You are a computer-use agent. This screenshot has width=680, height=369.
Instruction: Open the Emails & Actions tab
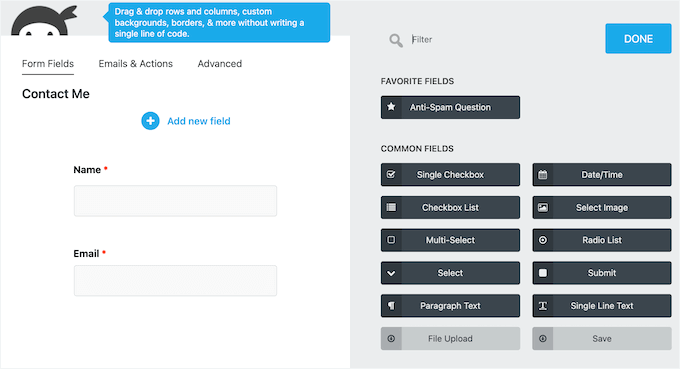click(135, 64)
